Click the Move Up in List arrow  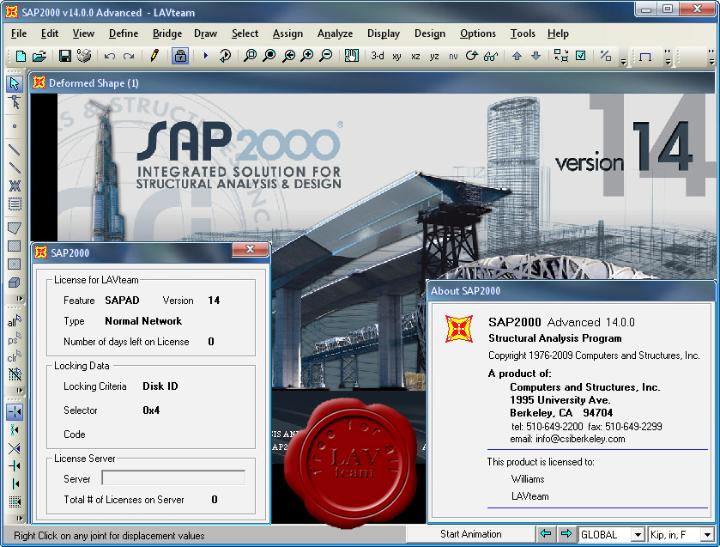517,56
